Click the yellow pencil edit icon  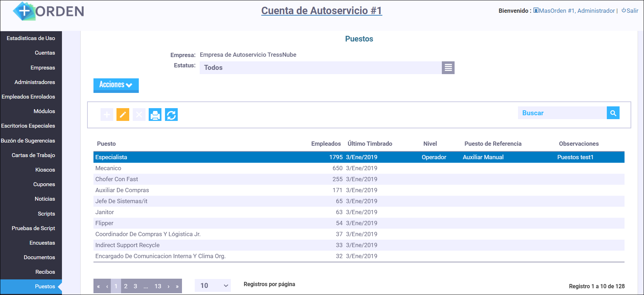pos(123,115)
